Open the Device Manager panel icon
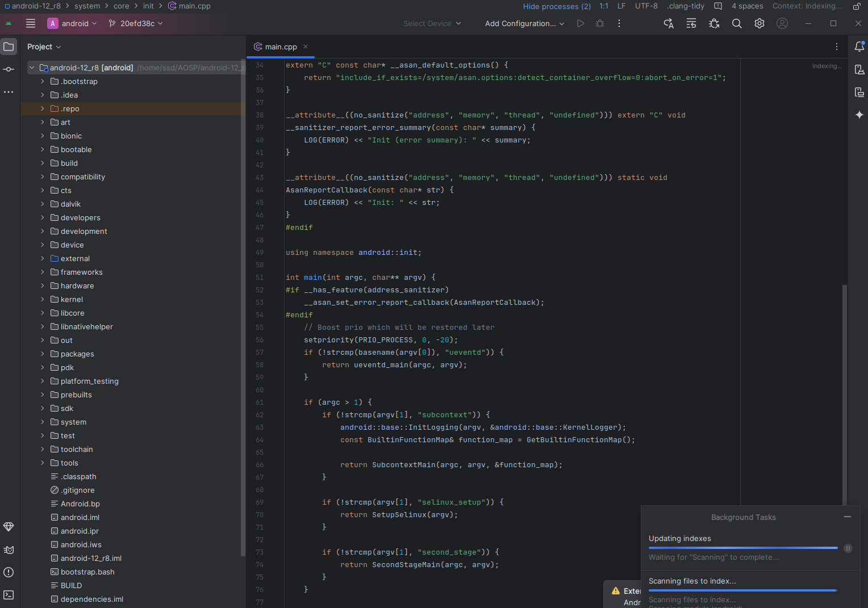The width and height of the screenshot is (868, 608). point(859,69)
